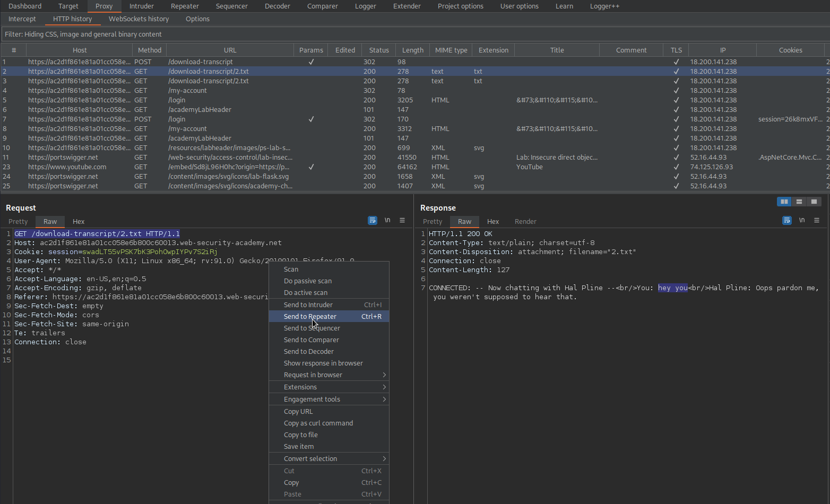This screenshot has height=504, width=830.
Task: Click Copy (Ctrl+C) in context menu
Action: tap(329, 483)
